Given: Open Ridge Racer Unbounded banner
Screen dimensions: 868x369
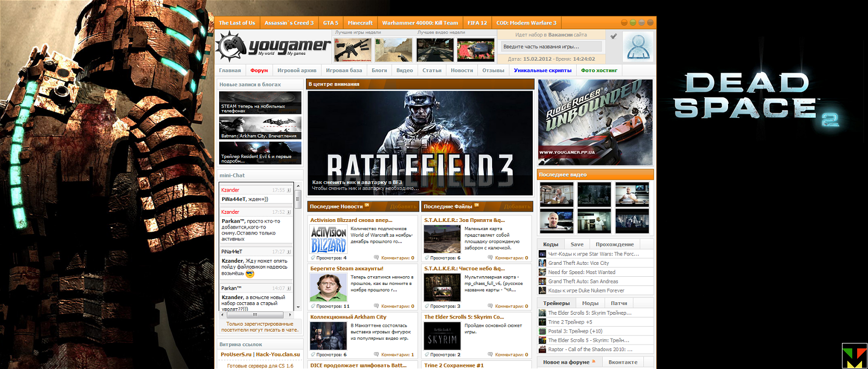Looking at the screenshot, I should click(595, 122).
